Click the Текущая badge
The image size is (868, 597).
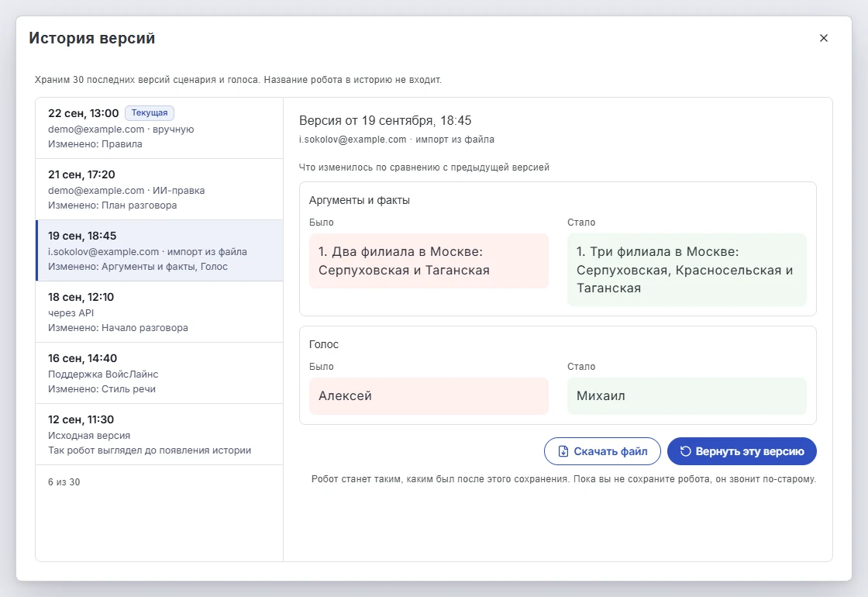point(150,113)
